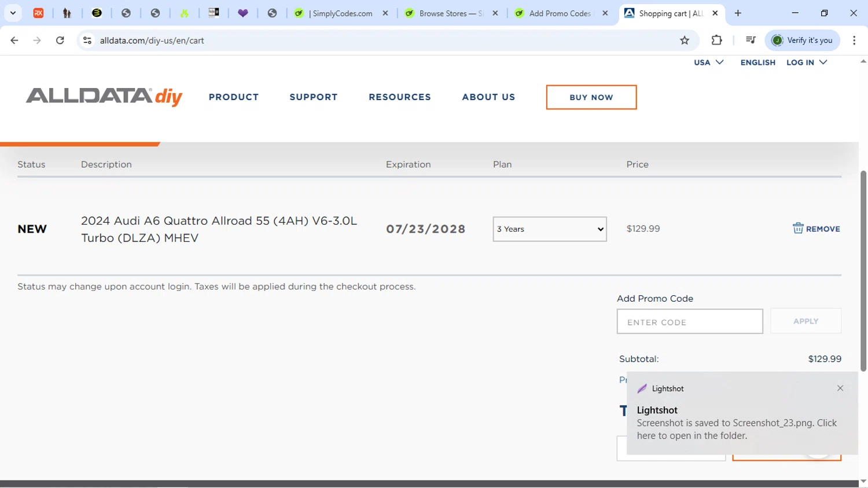Expand the USA country selector
The image size is (868, 488).
pos(709,63)
